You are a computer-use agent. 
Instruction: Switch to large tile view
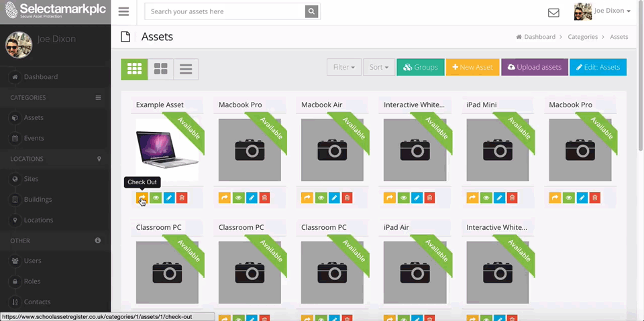160,69
